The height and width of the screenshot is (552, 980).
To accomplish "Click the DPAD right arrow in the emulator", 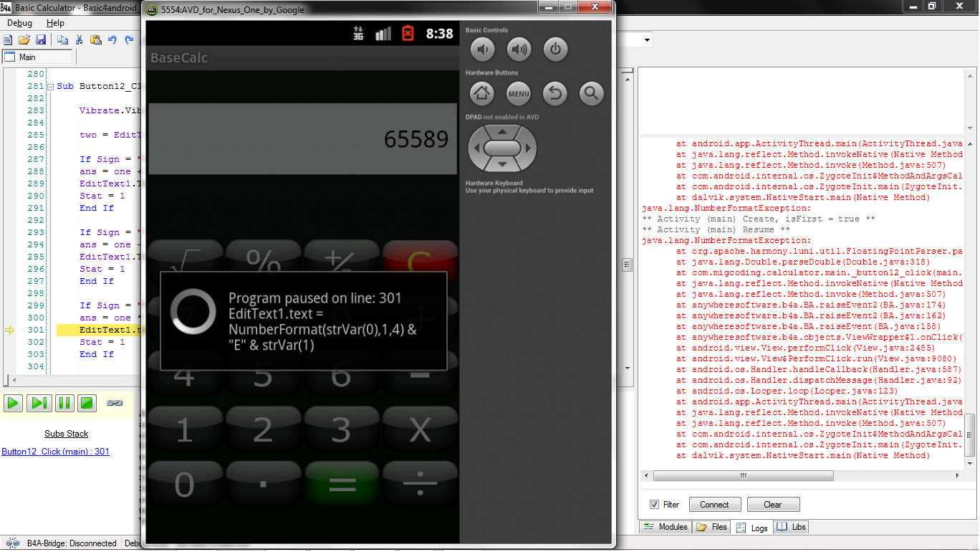I will (528, 148).
